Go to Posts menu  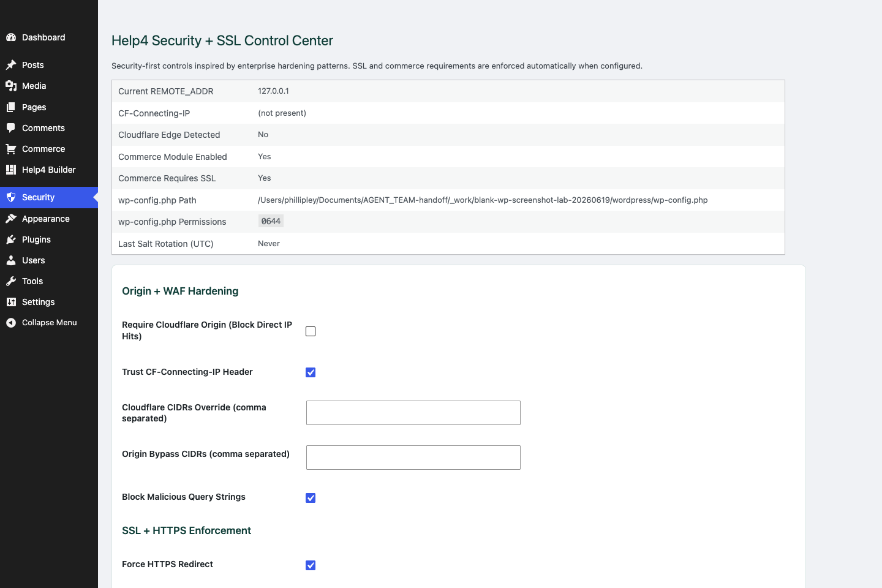[x=49, y=65]
